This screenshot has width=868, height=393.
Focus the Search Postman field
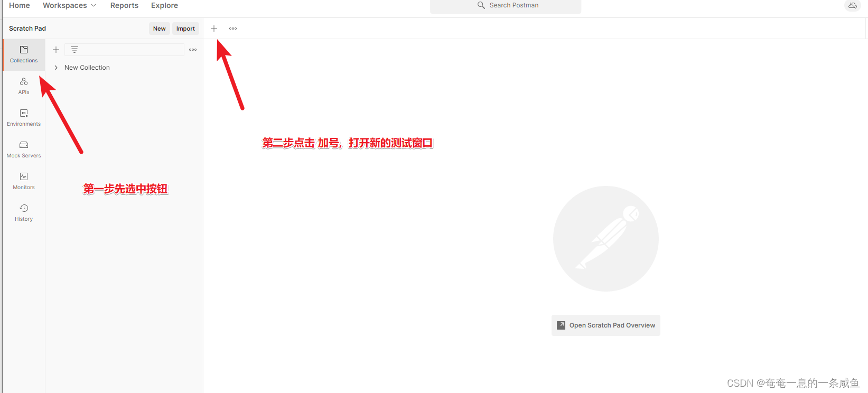pos(506,6)
